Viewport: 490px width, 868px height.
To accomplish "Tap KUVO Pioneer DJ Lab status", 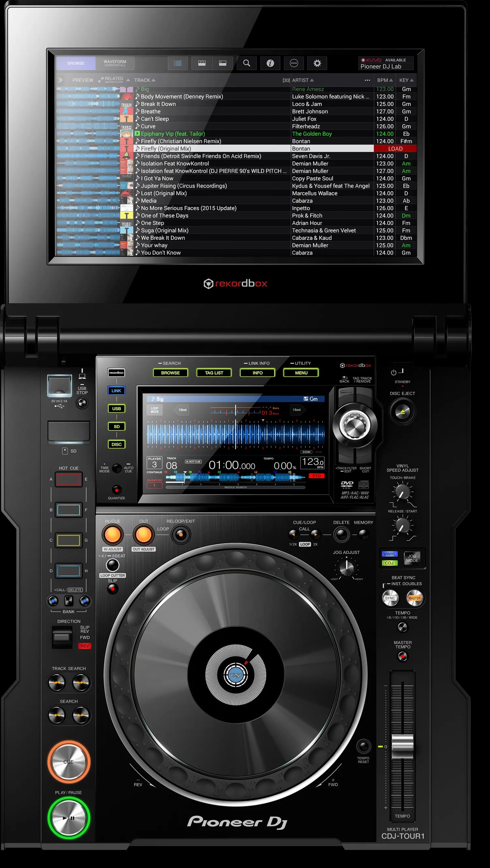I will point(386,63).
